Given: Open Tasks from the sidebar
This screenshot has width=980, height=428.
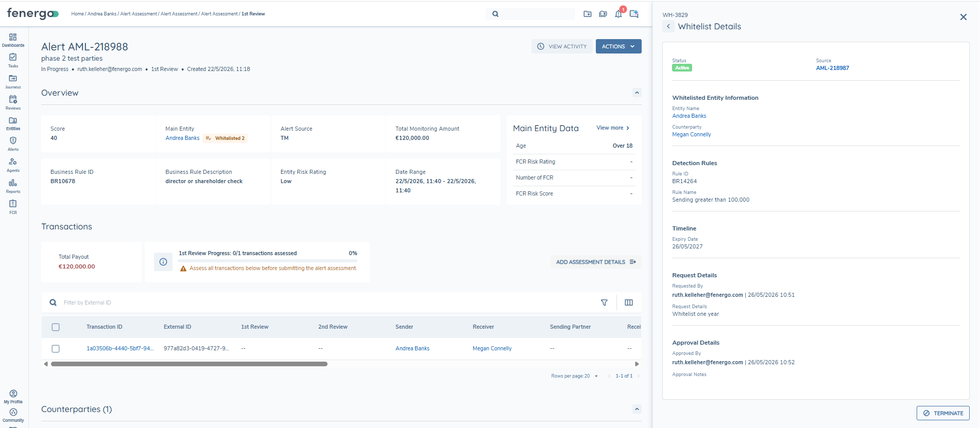Looking at the screenshot, I should point(13,61).
